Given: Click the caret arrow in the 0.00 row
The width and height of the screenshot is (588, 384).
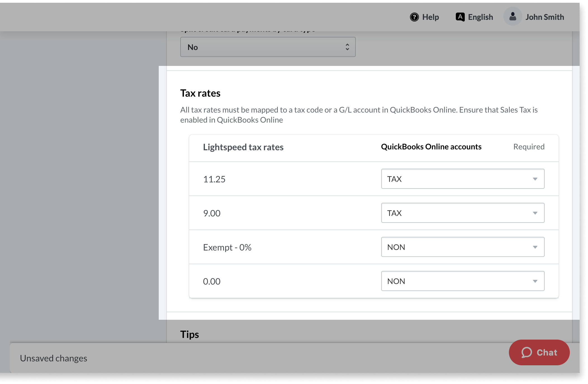Looking at the screenshot, I should [x=535, y=281].
